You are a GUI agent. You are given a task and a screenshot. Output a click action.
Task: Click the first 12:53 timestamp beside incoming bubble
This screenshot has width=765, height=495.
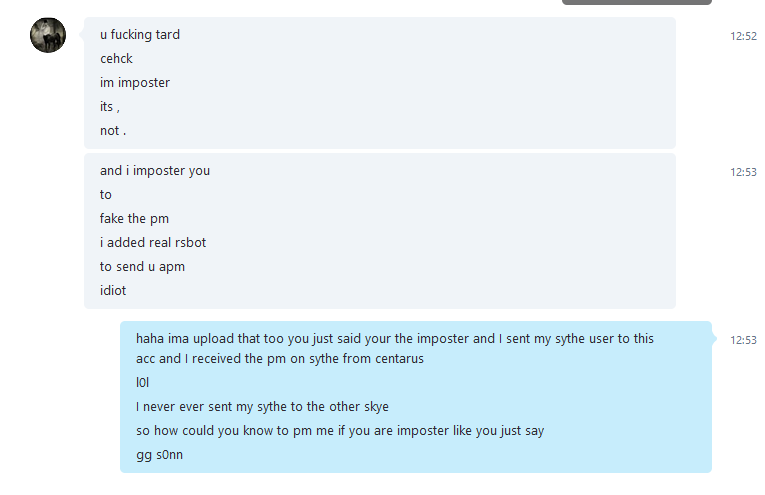tap(743, 172)
